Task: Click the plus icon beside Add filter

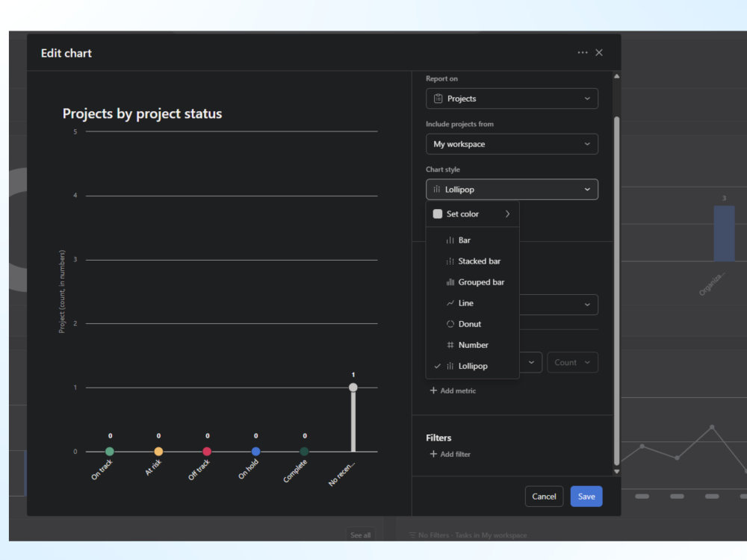Action: [x=433, y=454]
